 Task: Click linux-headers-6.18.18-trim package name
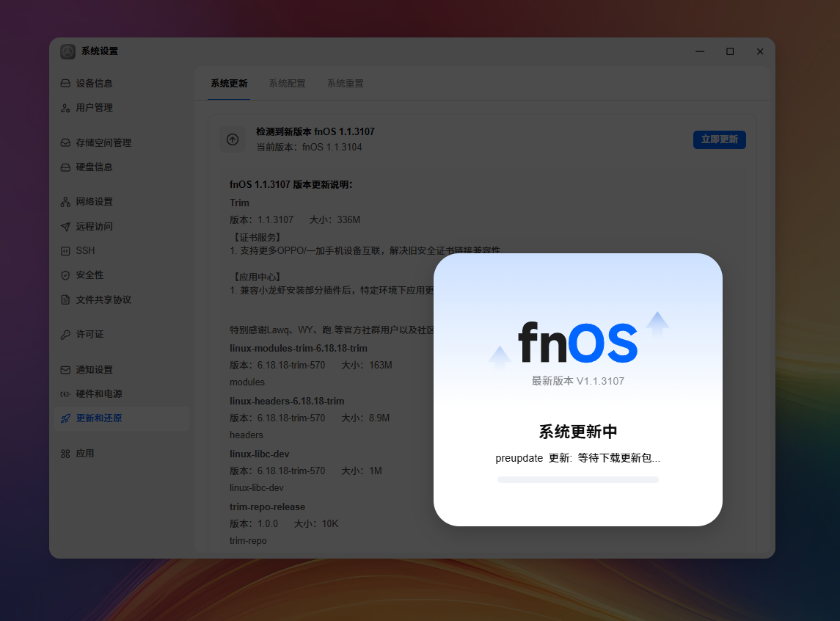click(x=287, y=401)
